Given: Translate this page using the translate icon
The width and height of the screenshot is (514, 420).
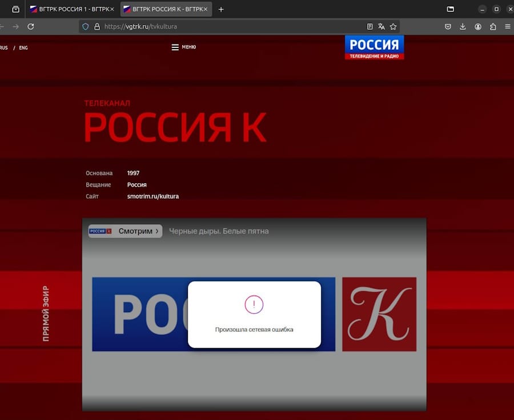Looking at the screenshot, I should (x=382, y=27).
